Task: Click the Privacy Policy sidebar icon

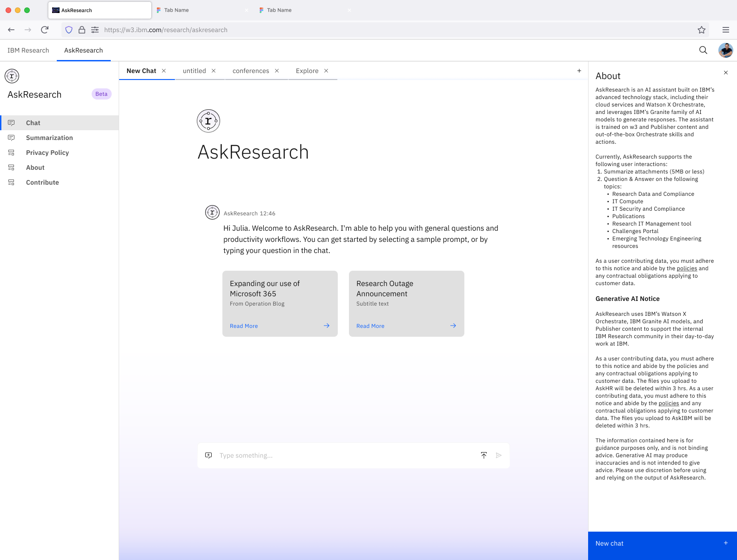Action: [x=11, y=153]
